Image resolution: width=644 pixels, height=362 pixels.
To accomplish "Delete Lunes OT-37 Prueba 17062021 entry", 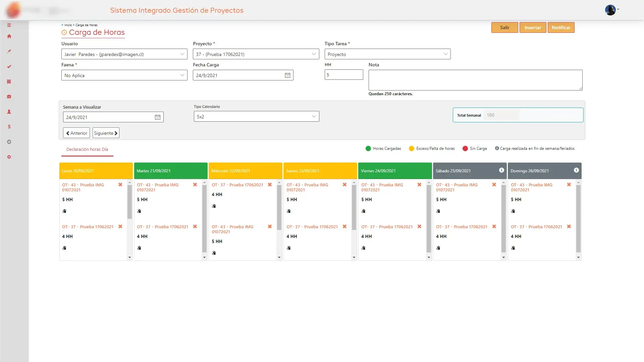I will [120, 227].
